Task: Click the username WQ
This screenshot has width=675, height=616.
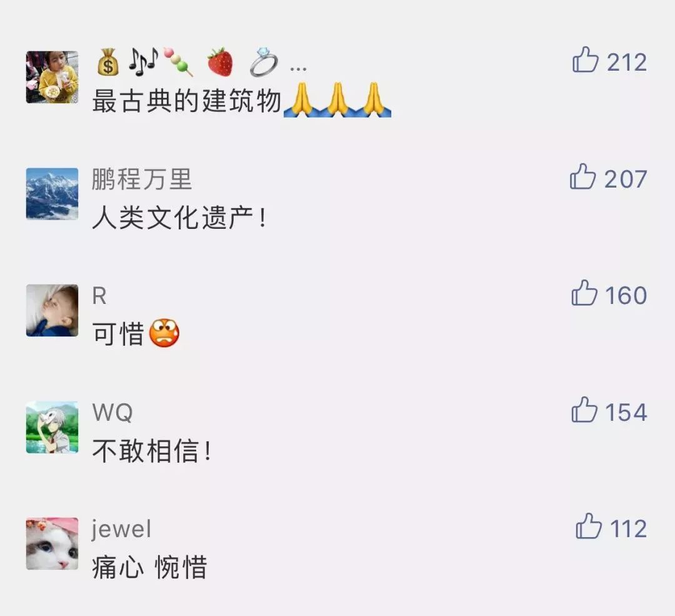Action: point(112,413)
